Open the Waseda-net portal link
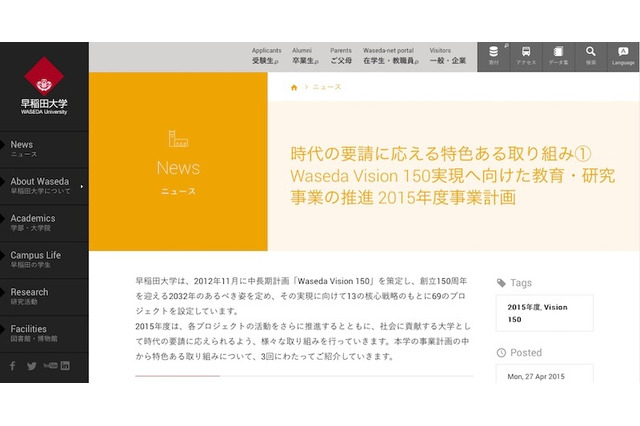The image size is (640, 426). pyautogui.click(x=391, y=56)
